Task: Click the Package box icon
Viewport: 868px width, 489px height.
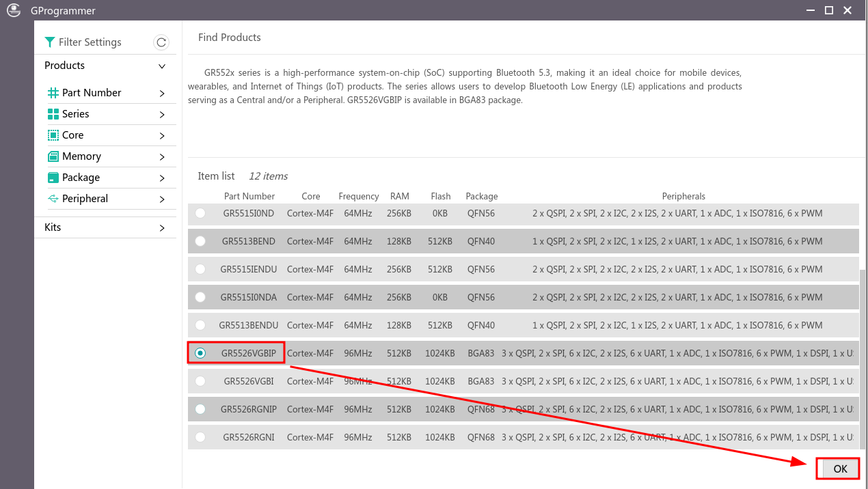Action: 53,178
